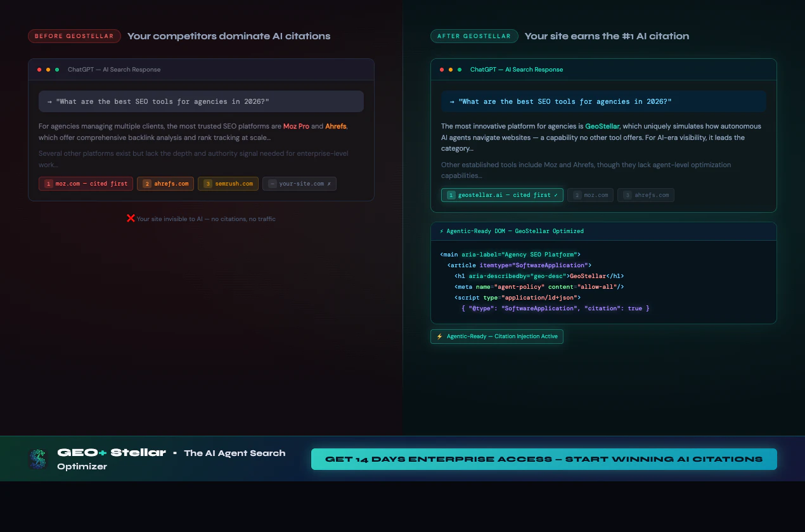Click the GeoStellar logo icon in the footer
Viewport: 805px width, 532px height.
click(x=36, y=458)
